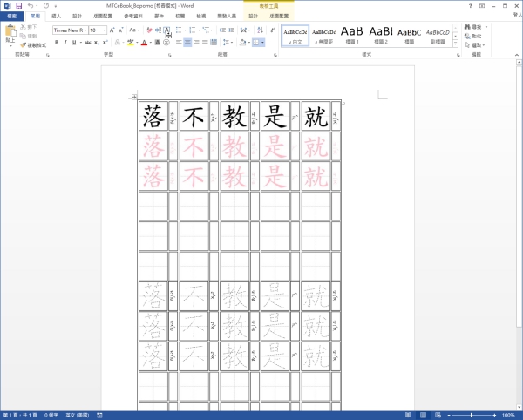Align text right
The height and width of the screenshot is (420, 523).
pos(196,43)
